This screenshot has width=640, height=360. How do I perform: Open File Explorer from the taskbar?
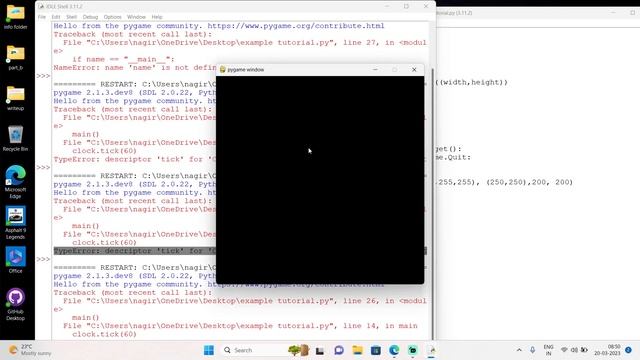pyautogui.click(x=357, y=350)
